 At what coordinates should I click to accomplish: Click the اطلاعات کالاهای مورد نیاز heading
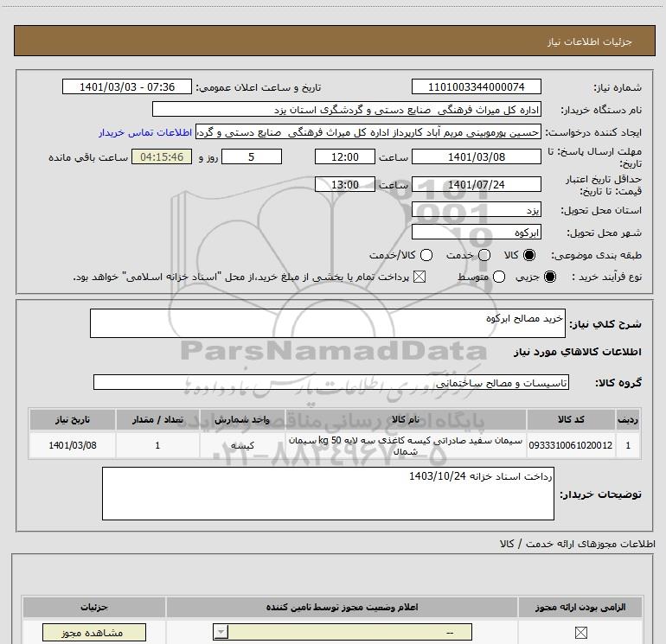578,352
